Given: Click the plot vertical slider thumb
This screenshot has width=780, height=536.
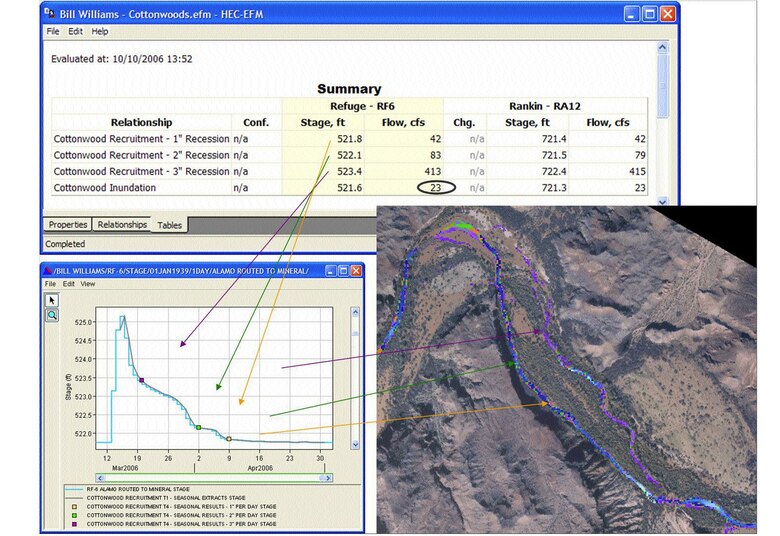Looking at the screenshot, I should (x=355, y=333).
